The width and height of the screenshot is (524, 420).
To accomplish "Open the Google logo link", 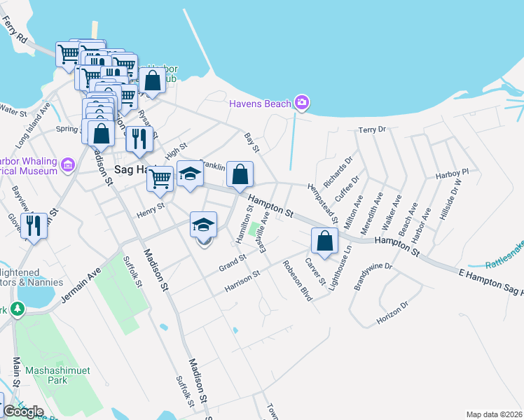I will click(x=23, y=412).
